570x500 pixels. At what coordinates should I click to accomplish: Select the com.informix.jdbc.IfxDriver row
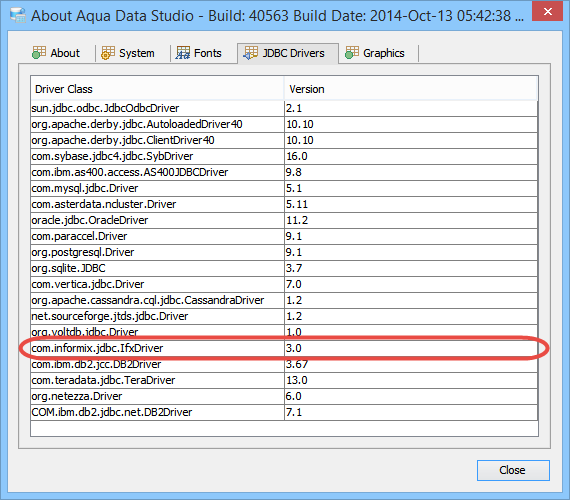(284, 348)
